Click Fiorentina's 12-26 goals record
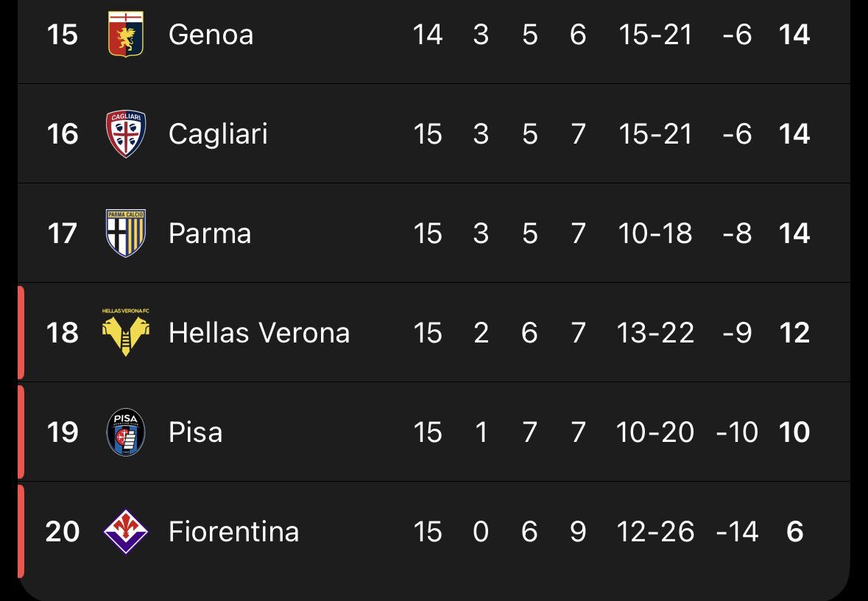Image resolution: width=868 pixels, height=601 pixels. tap(655, 532)
